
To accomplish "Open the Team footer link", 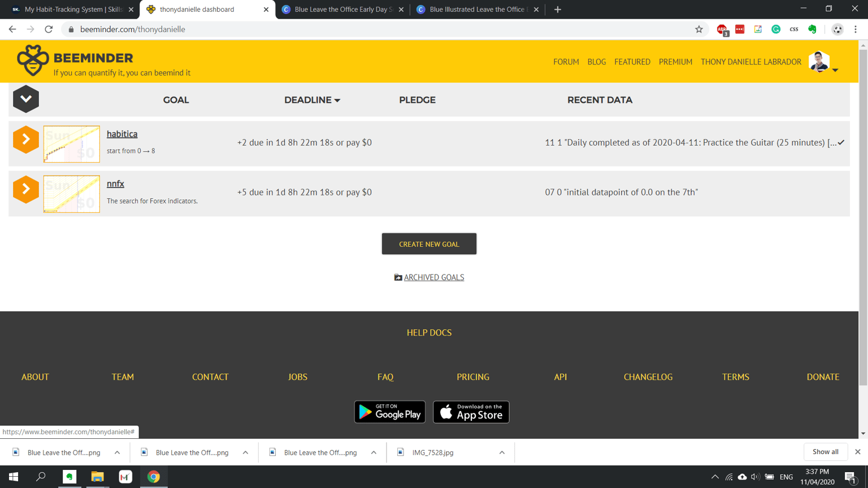I will tap(123, 377).
